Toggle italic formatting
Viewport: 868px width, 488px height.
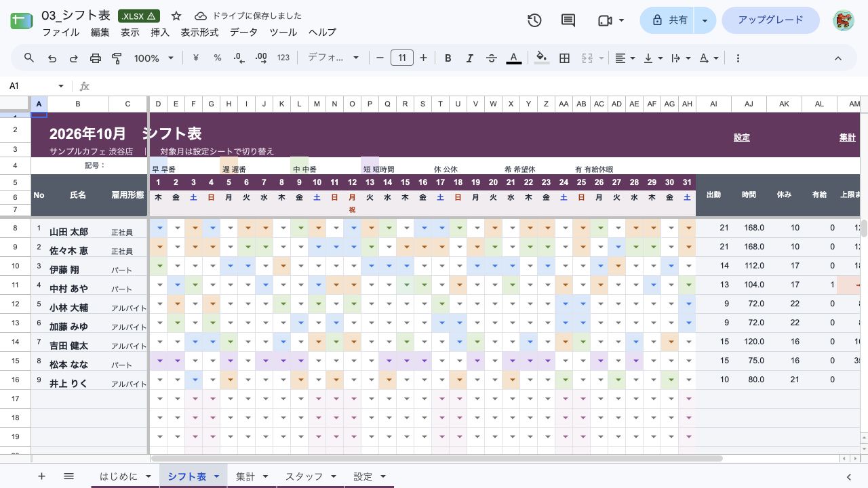(469, 58)
